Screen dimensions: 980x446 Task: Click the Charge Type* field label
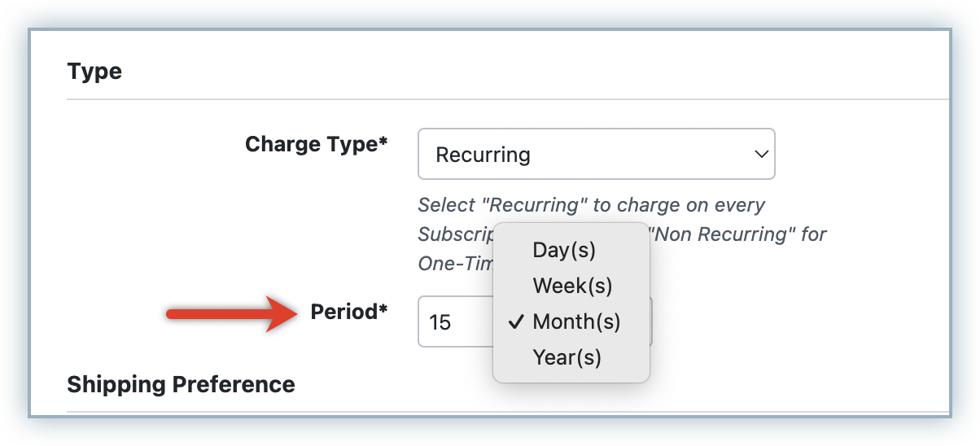click(316, 145)
